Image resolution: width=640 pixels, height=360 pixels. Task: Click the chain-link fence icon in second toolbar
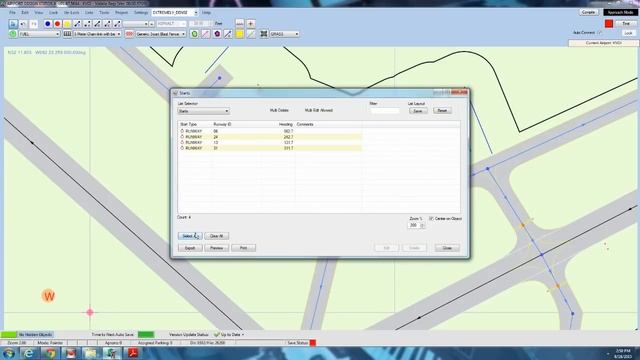click(x=67, y=34)
